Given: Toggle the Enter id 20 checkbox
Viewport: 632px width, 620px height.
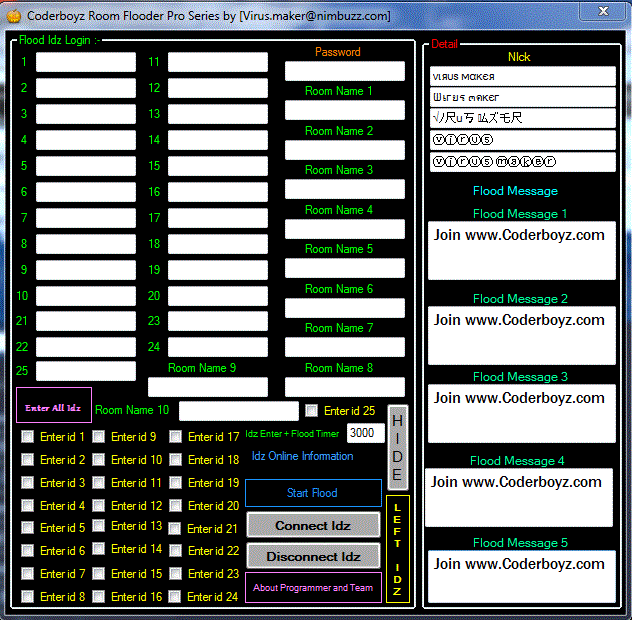Looking at the screenshot, I should pyautogui.click(x=175, y=506).
